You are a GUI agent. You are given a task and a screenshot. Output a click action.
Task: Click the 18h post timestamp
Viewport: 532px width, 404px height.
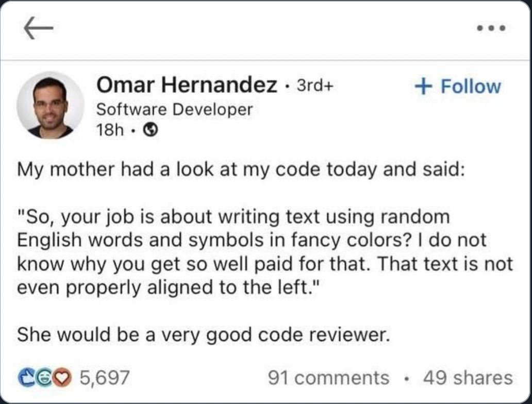click(x=110, y=130)
